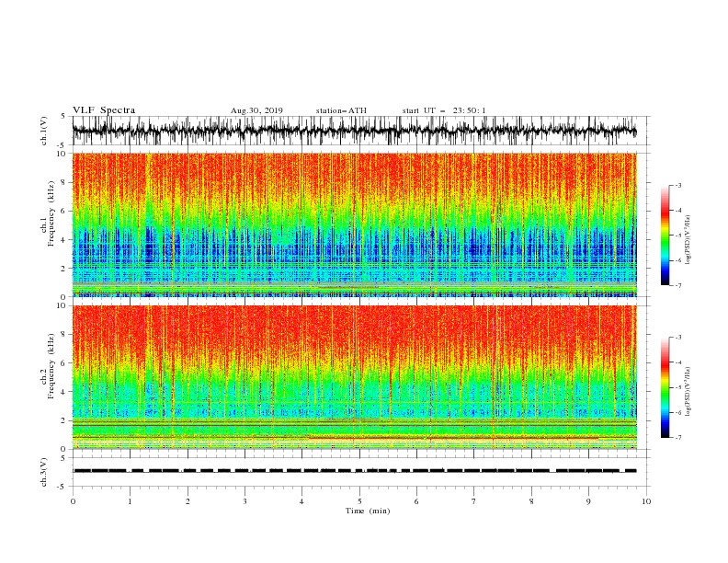The image size is (728, 563).
Task: Click the ch.1 colorbar gradient scale
Action: (665, 236)
